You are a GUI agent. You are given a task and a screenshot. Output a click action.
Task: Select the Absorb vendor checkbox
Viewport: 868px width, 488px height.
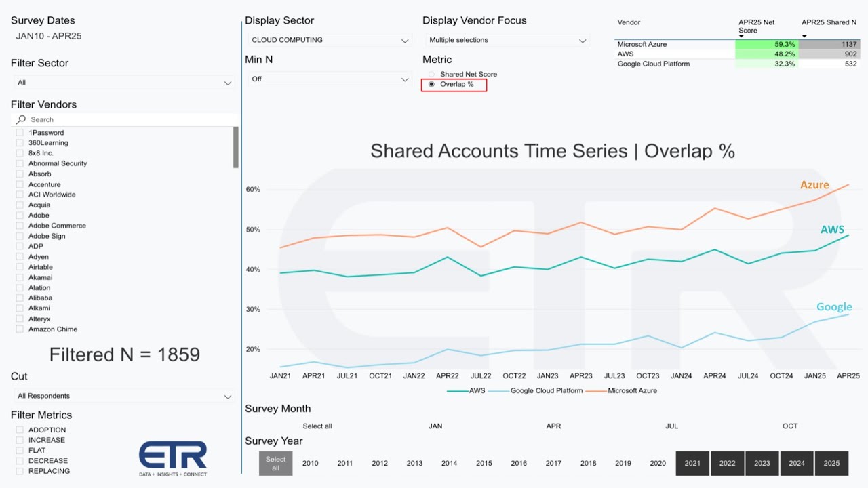pyautogui.click(x=20, y=174)
